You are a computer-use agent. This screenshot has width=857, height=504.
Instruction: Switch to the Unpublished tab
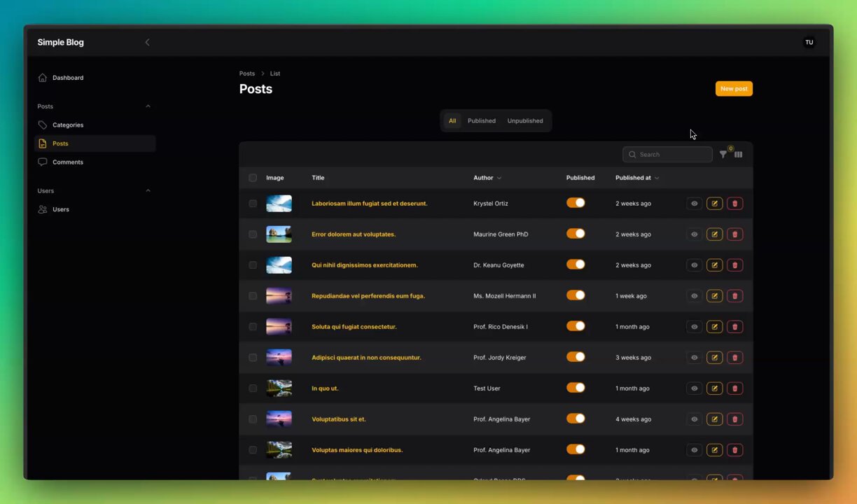point(524,121)
